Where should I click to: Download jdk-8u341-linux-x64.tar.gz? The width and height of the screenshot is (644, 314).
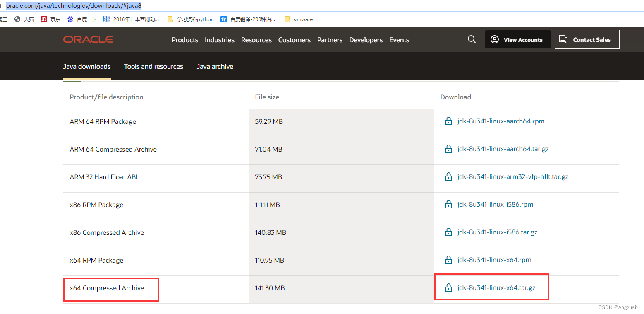click(x=496, y=287)
